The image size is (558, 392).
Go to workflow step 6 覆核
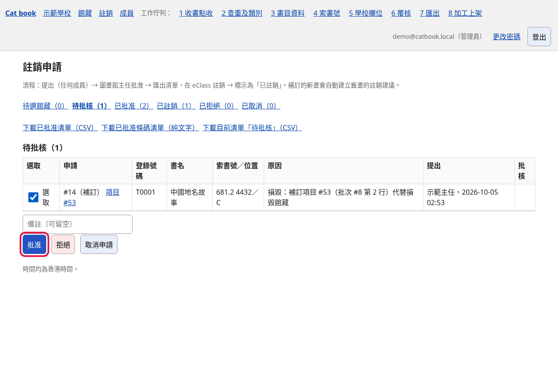click(401, 13)
